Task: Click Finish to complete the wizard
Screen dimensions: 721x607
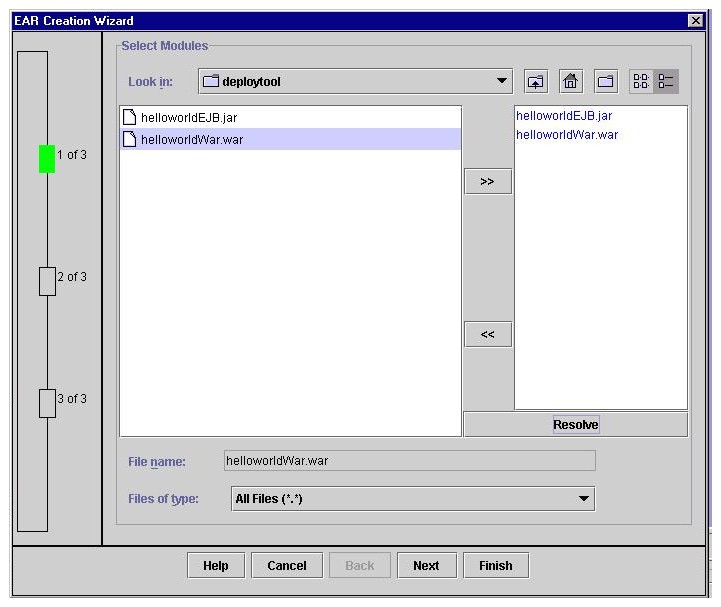Action: [x=496, y=566]
